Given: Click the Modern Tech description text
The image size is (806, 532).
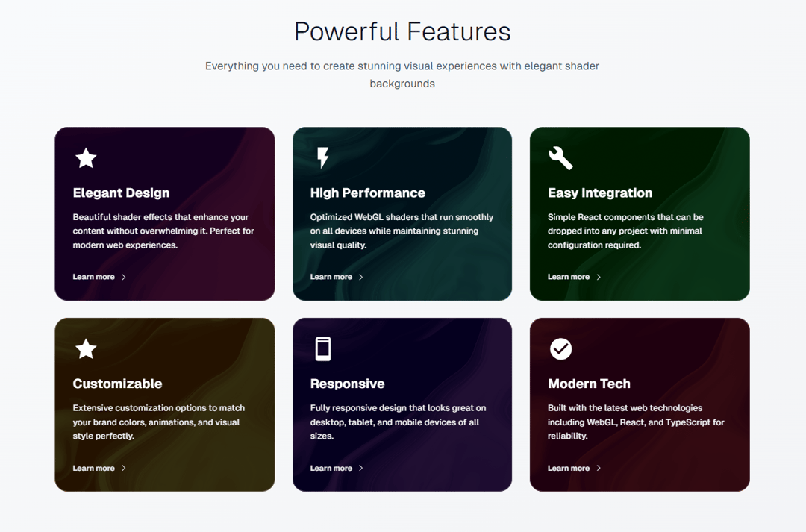Looking at the screenshot, I should coord(636,422).
